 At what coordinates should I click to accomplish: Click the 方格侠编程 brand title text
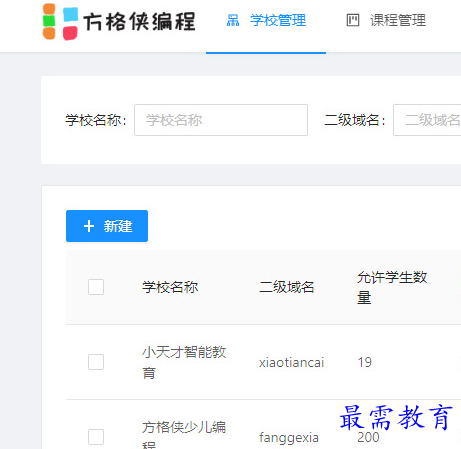tap(139, 22)
